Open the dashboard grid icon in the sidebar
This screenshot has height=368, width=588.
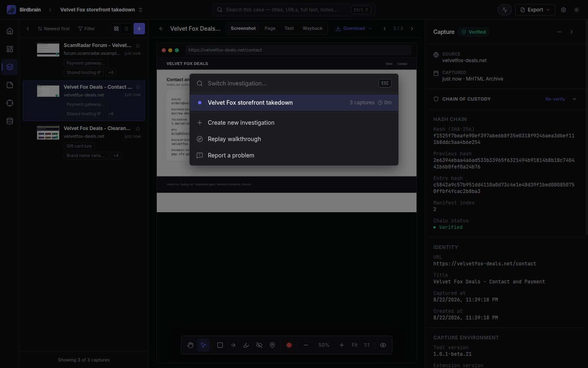coord(10,49)
